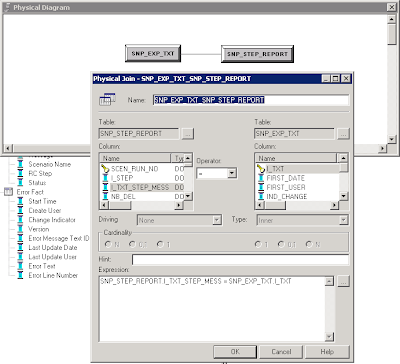Open the expression editor ellipsis button

343,282
